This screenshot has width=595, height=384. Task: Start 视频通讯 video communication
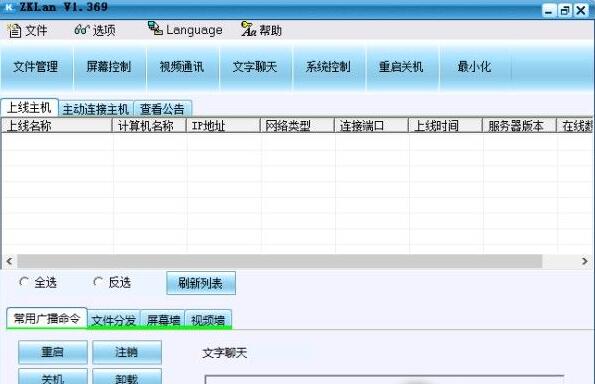coord(182,67)
